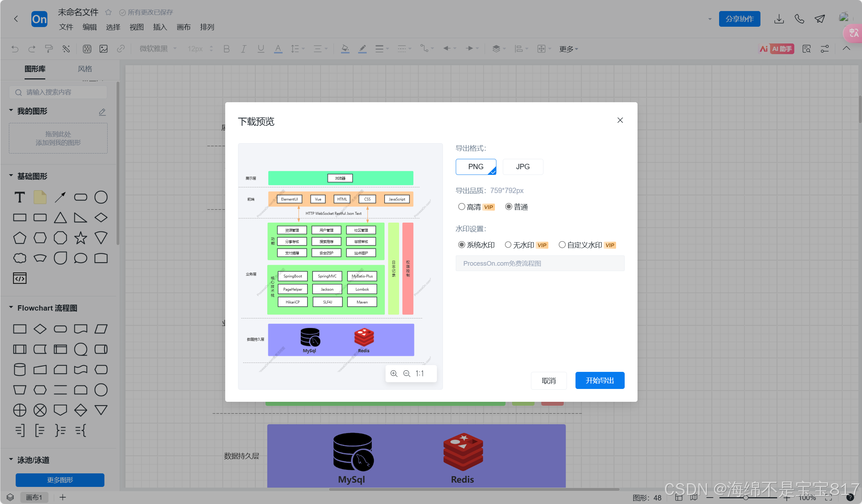Open the 插入 menu
This screenshot has width=862, height=504.
pyautogui.click(x=160, y=27)
